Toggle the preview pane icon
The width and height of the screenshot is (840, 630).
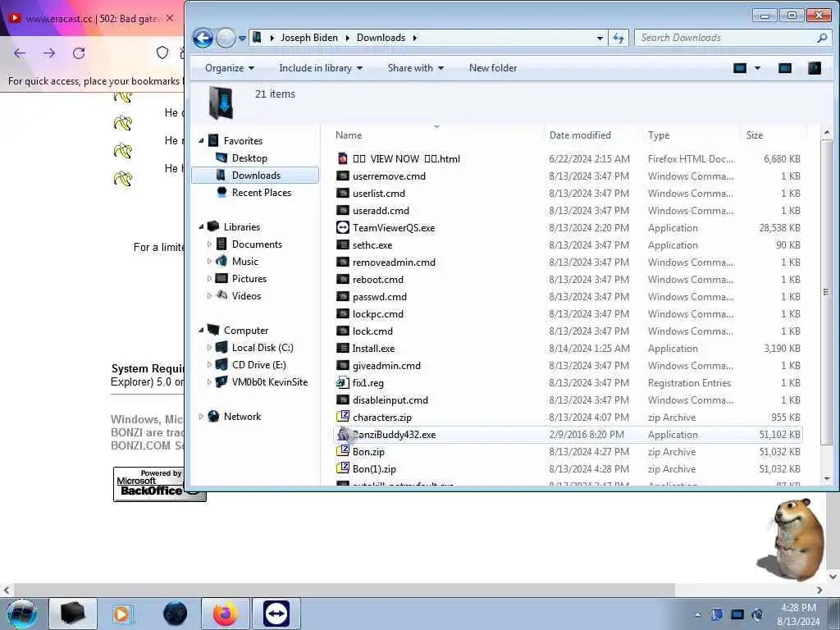point(785,68)
